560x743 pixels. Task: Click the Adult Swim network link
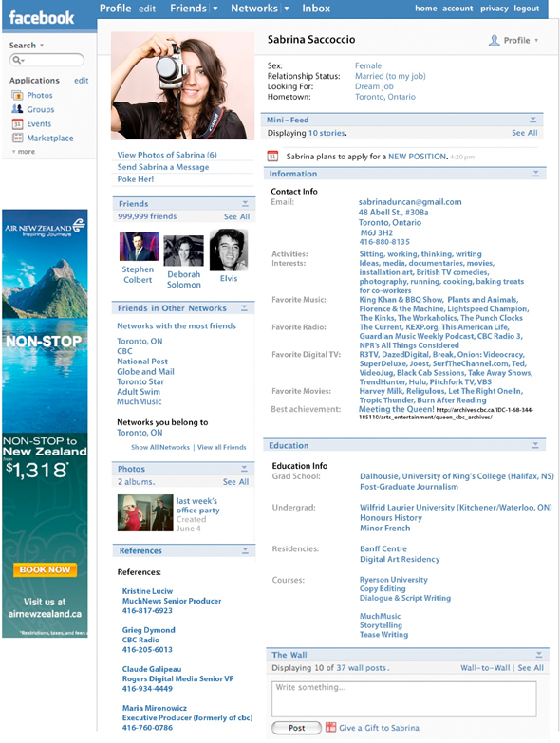point(139,392)
